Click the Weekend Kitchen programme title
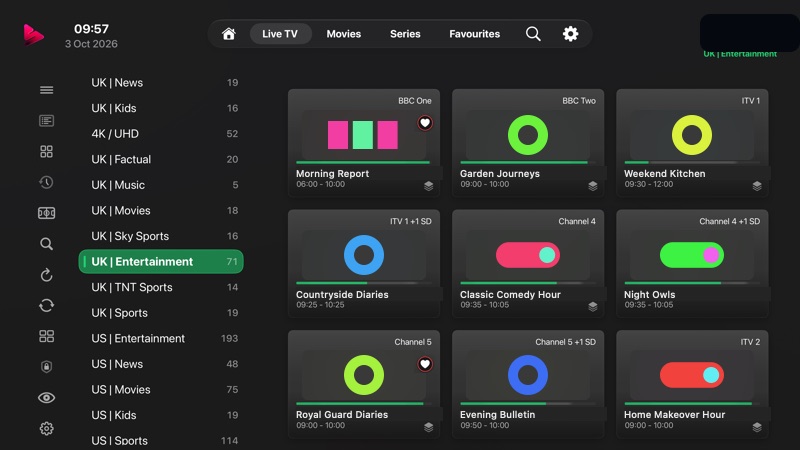 click(664, 173)
